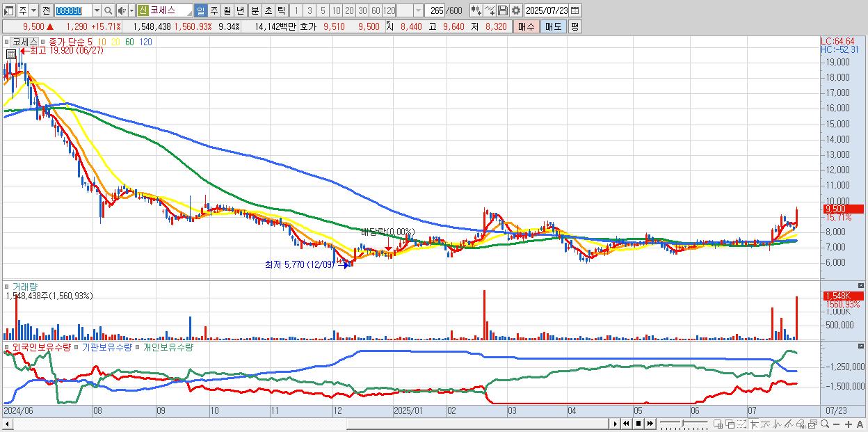
Task: Click the 주 market type button
Action: pos(23,10)
